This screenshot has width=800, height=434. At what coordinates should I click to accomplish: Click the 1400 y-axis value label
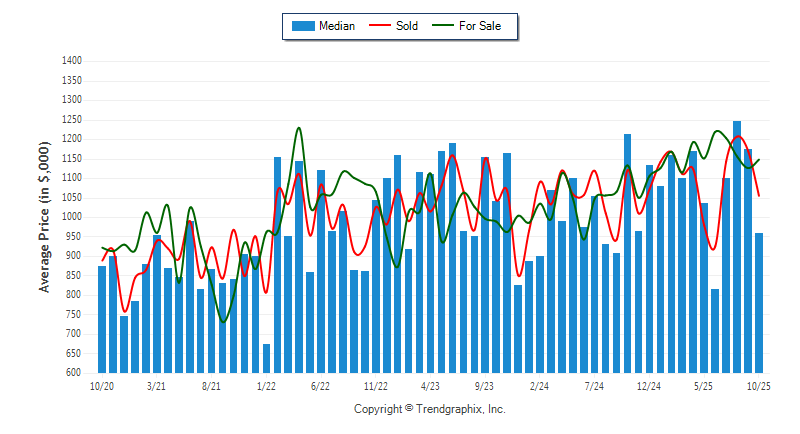point(70,61)
